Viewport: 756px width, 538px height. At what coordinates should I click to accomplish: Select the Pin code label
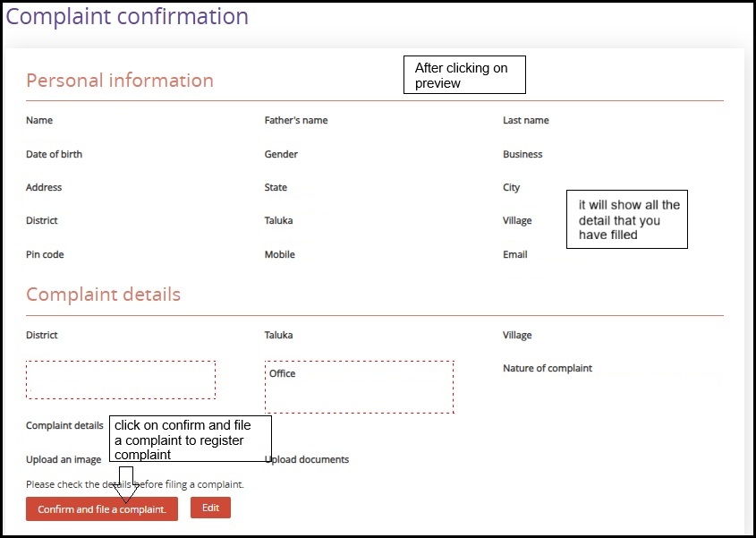45,255
